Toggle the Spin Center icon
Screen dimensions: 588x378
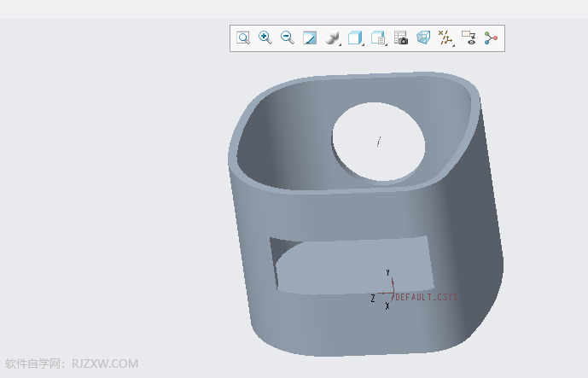[x=491, y=38]
